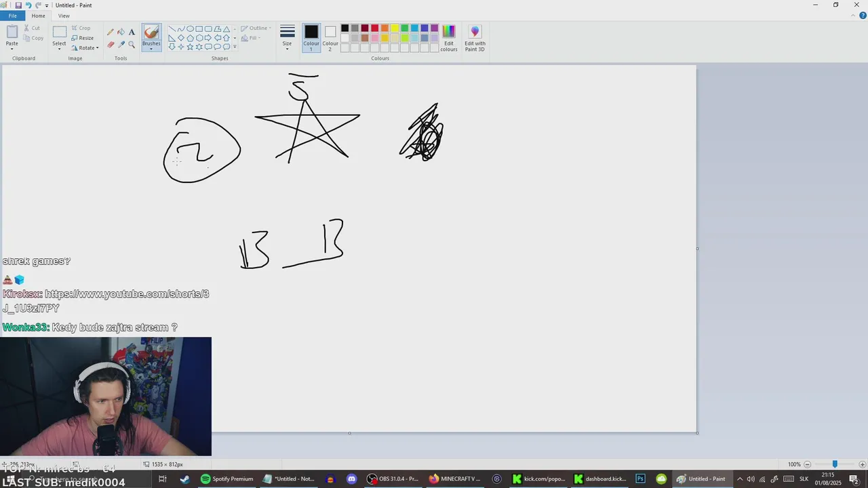Choose the Oval shape
Viewport: 868px width, 488px height.
click(190, 29)
